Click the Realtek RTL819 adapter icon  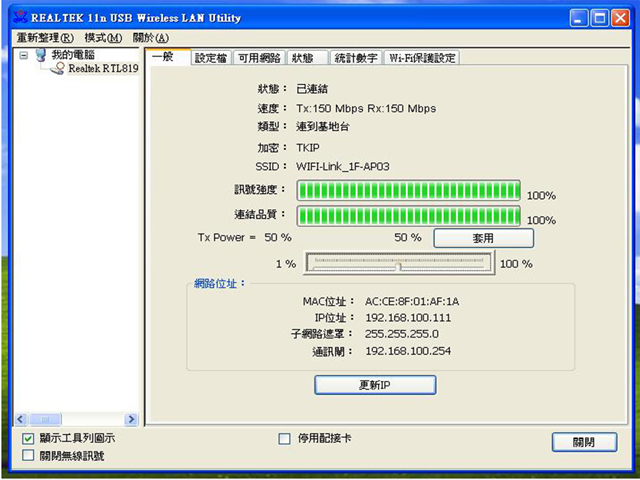click(58, 68)
